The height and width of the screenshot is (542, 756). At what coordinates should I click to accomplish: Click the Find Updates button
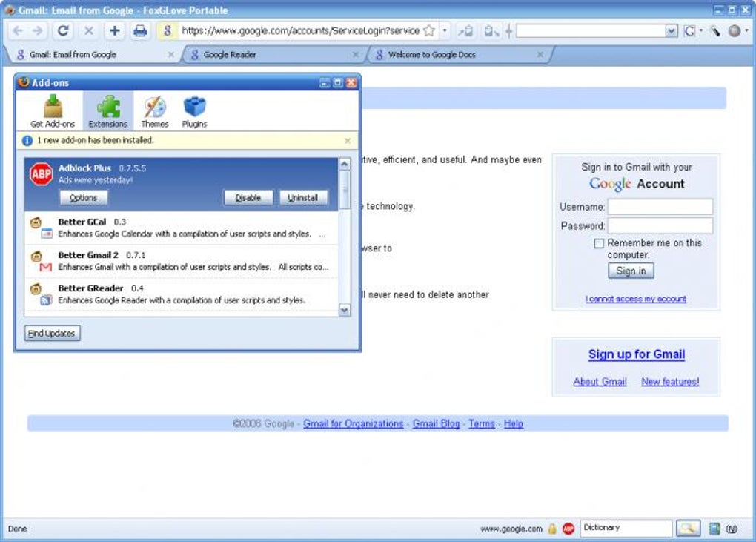click(52, 333)
